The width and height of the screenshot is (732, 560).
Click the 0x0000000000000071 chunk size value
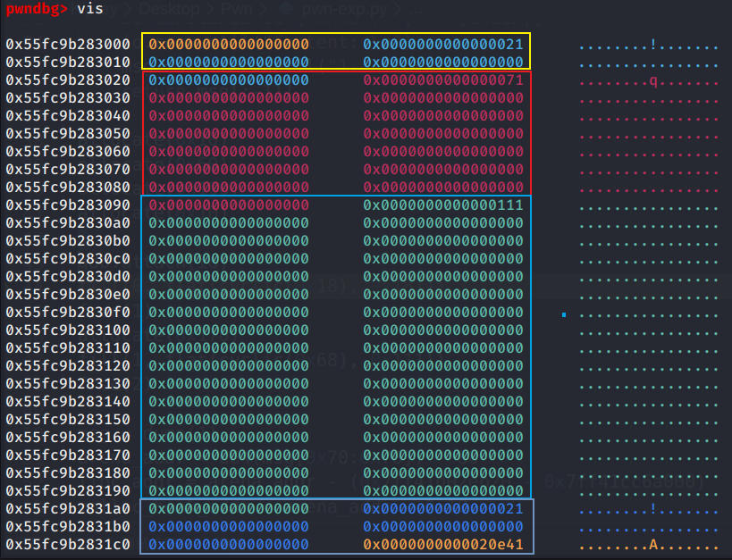[x=442, y=79]
